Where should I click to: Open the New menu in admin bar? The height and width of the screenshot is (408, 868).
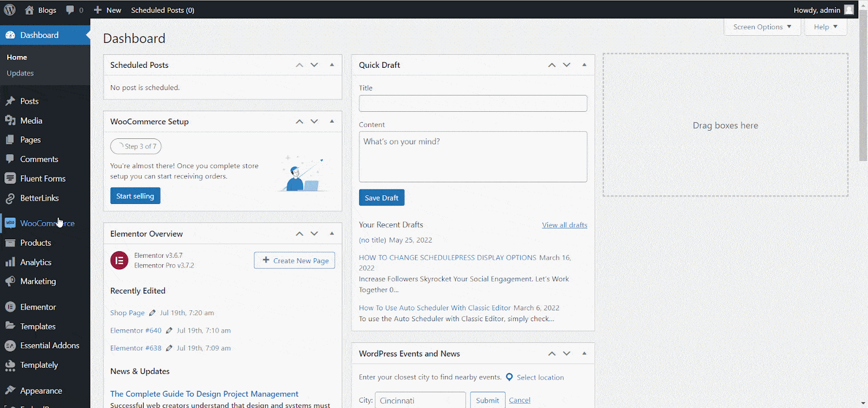tap(107, 10)
